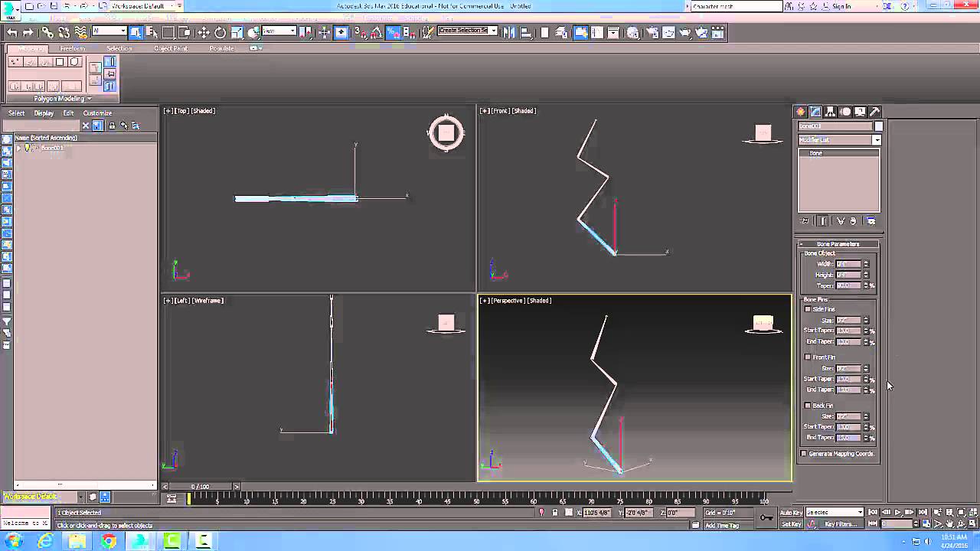Screen dimensions: 980x551
Task: Open the Material Editor icon
Action: point(633,32)
